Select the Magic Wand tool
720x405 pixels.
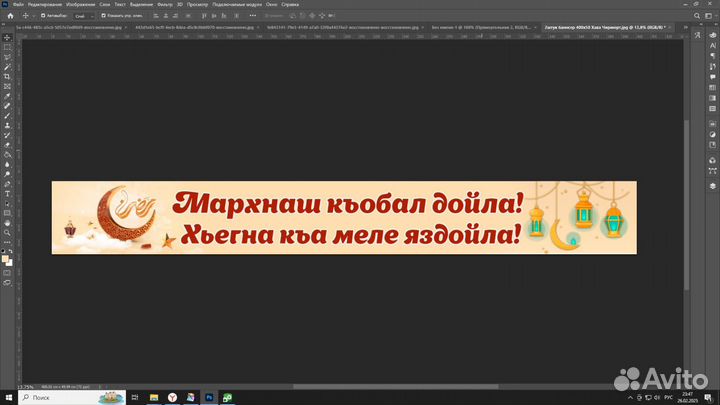(x=7, y=67)
